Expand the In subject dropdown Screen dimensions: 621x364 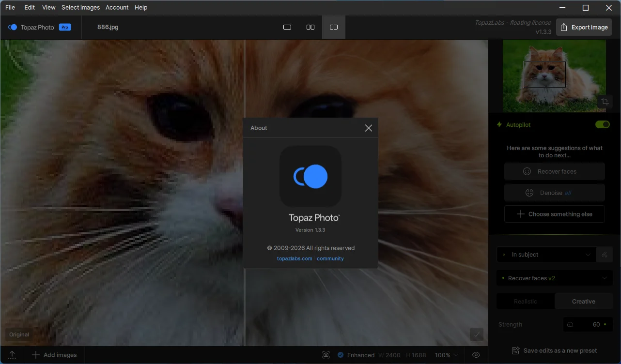coord(546,255)
